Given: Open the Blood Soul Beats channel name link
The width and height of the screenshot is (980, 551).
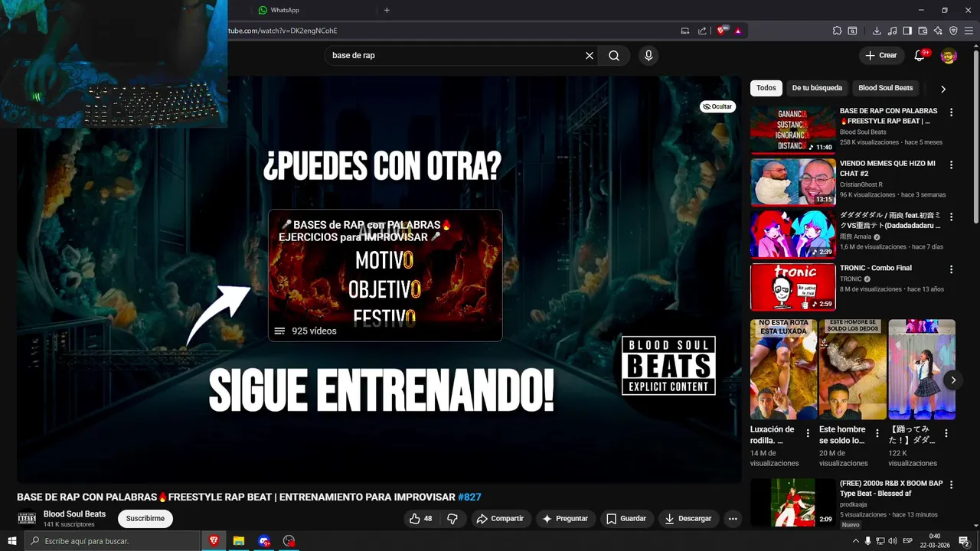Looking at the screenshot, I should coord(74,514).
